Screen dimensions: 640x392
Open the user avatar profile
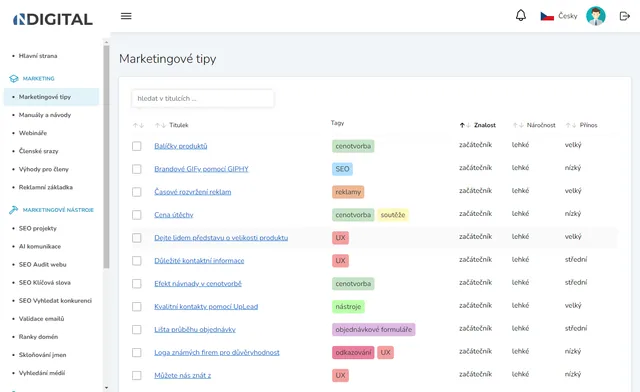596,16
